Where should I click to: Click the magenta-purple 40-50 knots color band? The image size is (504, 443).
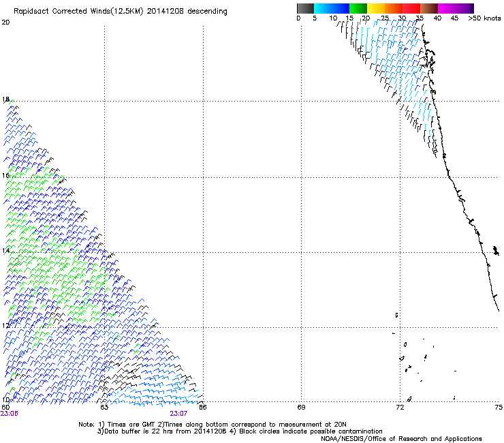(456, 8)
